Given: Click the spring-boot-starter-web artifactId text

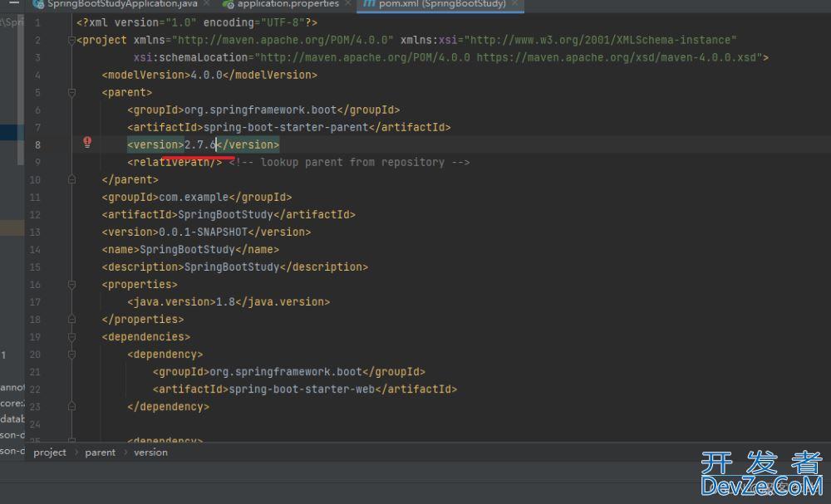Looking at the screenshot, I should (303, 389).
